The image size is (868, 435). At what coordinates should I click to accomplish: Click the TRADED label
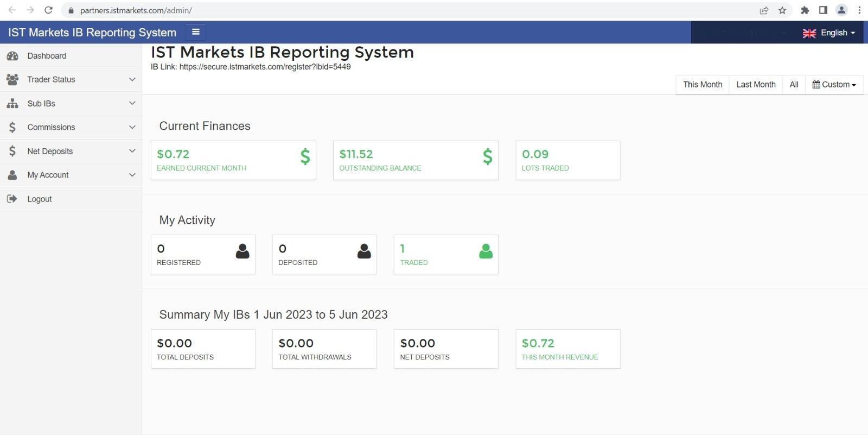pos(414,262)
